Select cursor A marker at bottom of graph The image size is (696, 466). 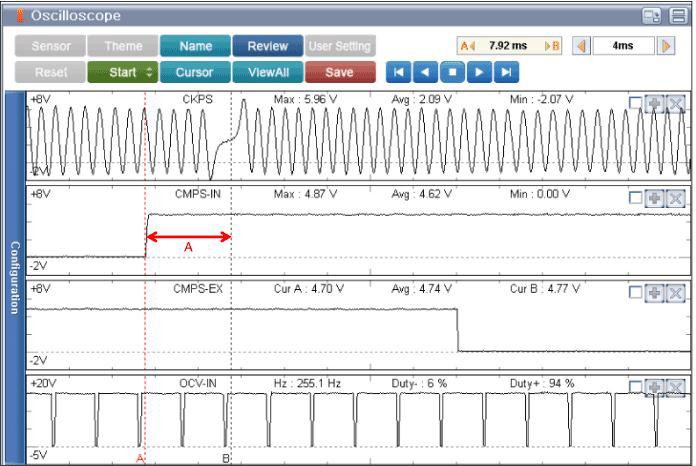tap(140, 458)
